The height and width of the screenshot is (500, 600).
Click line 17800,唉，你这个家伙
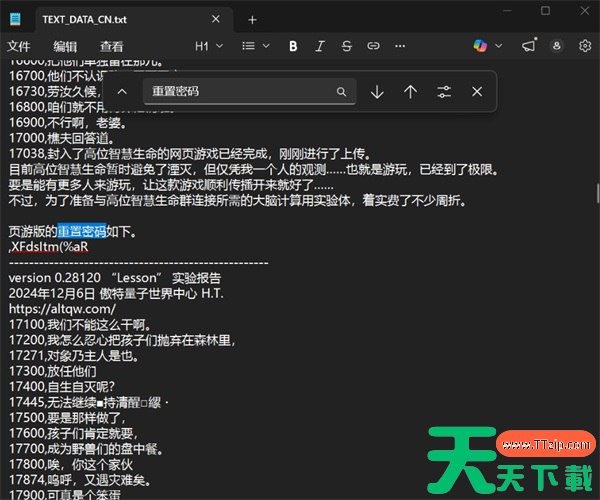pos(71,465)
